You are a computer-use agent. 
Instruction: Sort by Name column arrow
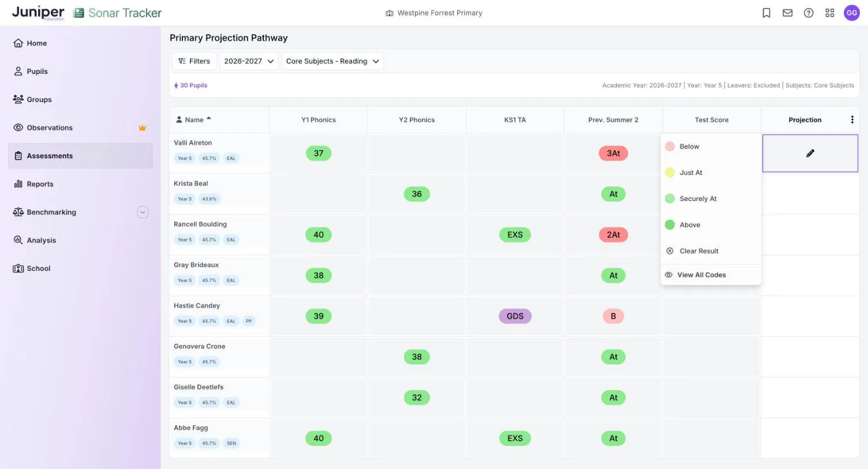[x=209, y=119]
